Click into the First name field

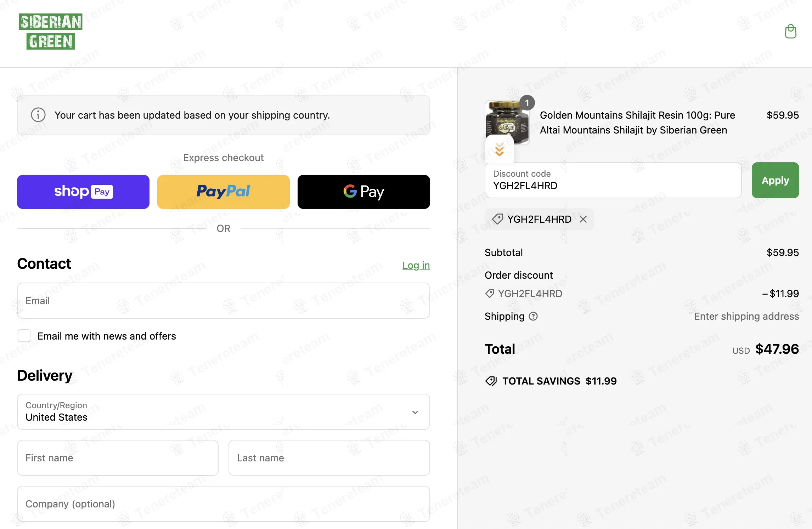coord(118,458)
